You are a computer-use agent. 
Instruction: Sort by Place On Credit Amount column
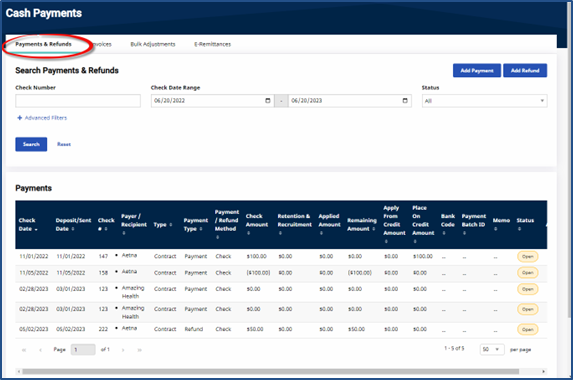click(423, 224)
